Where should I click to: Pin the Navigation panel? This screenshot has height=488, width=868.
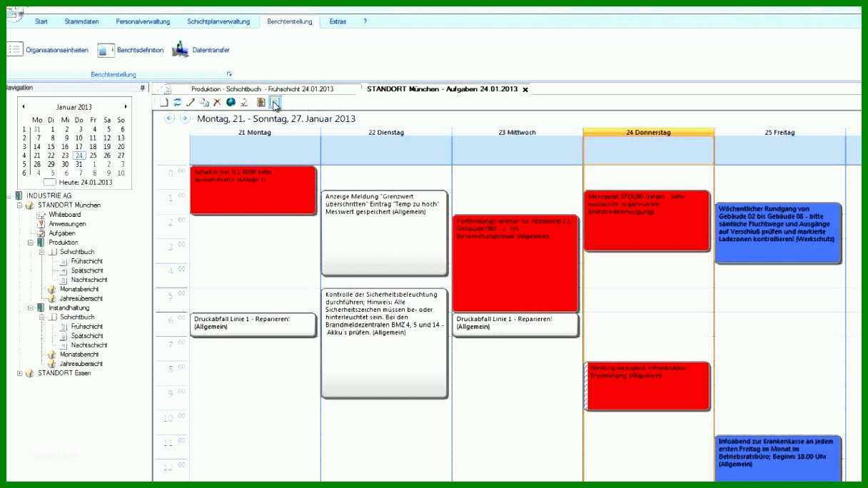pyautogui.click(x=142, y=88)
